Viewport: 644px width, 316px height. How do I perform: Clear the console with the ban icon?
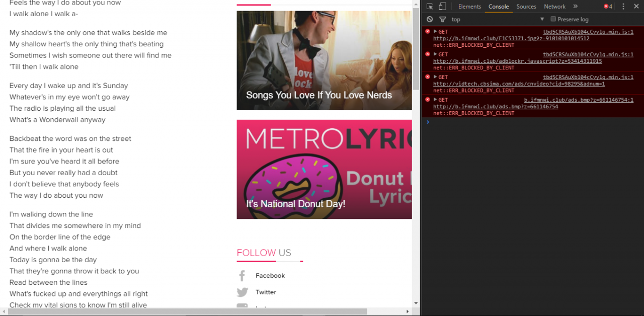coord(430,19)
